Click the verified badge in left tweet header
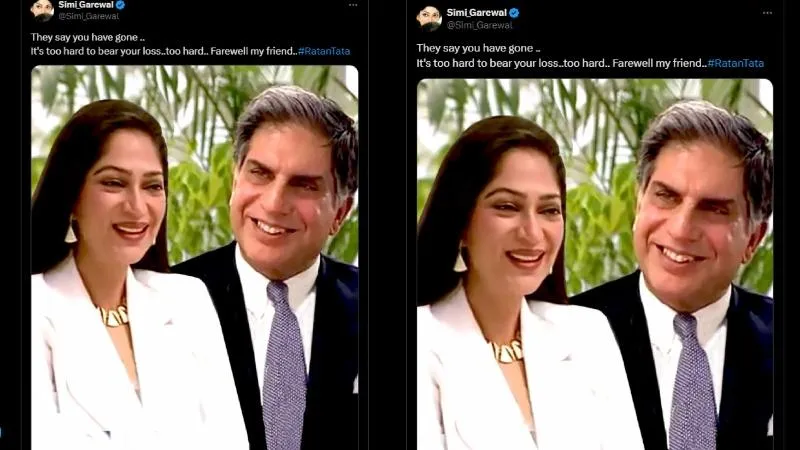The image size is (800, 450). [120, 5]
